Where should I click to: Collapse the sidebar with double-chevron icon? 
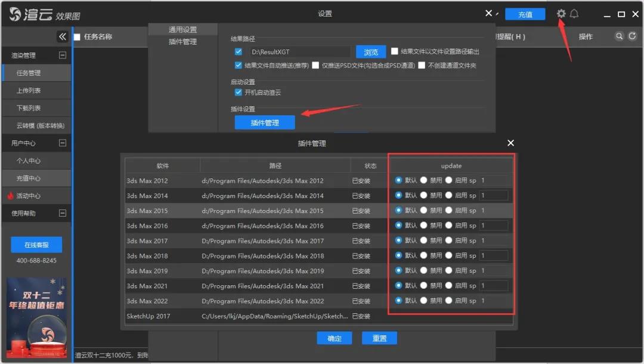coord(63,37)
